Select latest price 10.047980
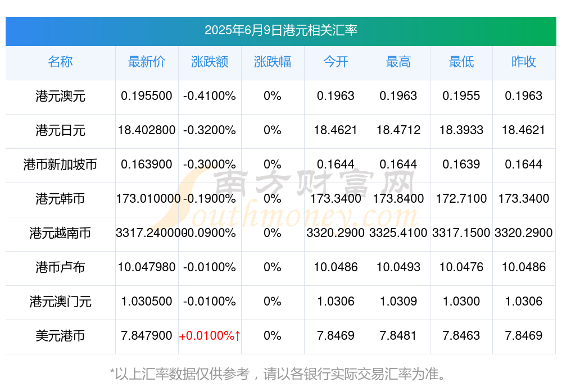The height and width of the screenshot is (392, 562). [147, 267]
